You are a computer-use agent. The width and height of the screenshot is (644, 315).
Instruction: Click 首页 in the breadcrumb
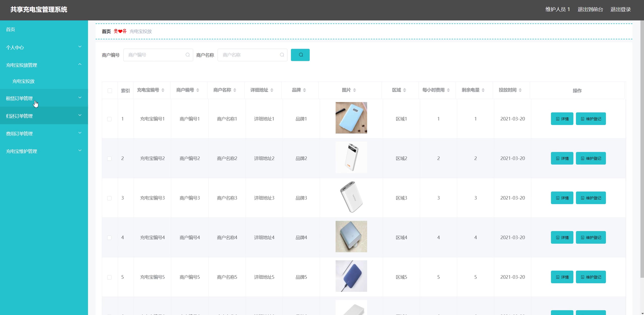[106, 31]
